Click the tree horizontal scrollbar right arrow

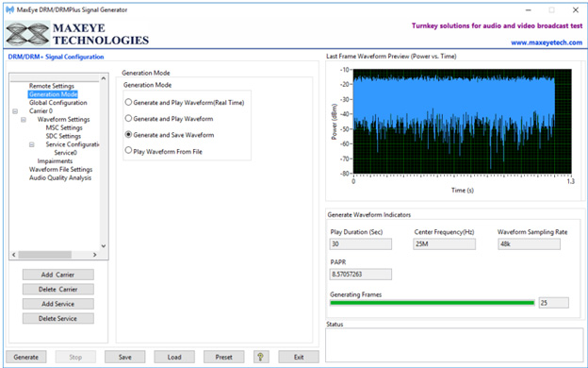(95, 255)
